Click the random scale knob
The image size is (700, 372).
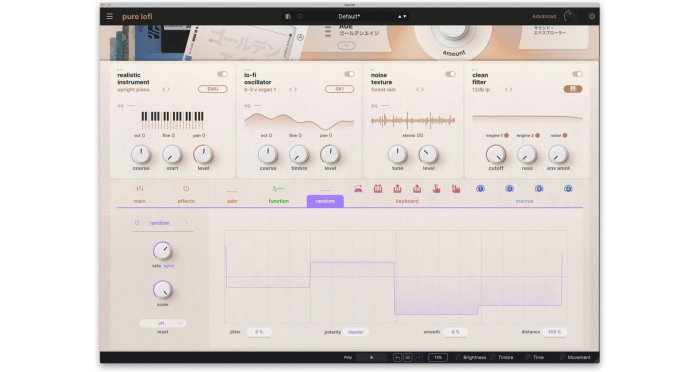pos(162,290)
